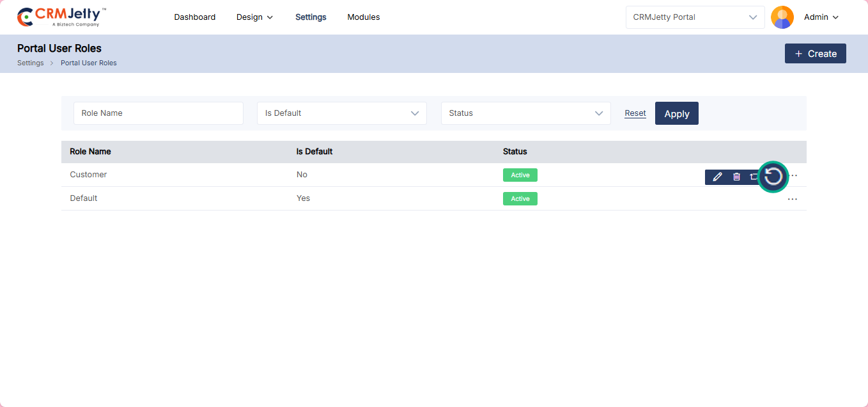Open the Modules menu item

[x=363, y=17]
